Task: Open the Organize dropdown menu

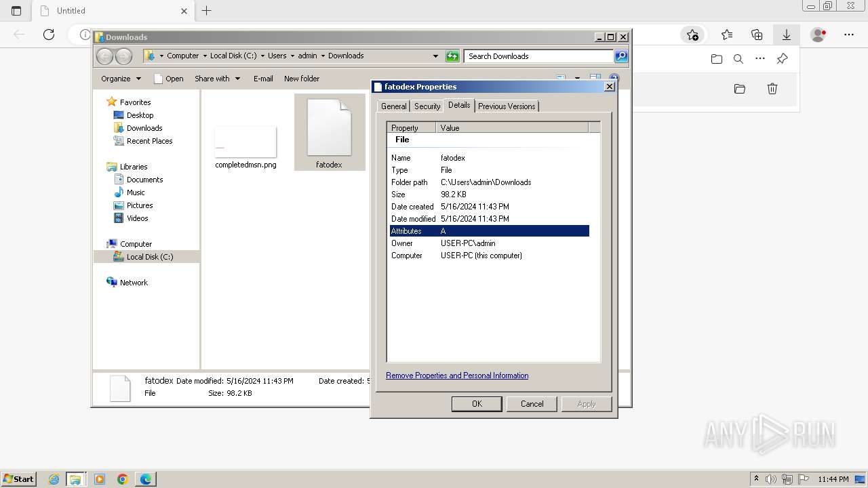Action: click(121, 79)
